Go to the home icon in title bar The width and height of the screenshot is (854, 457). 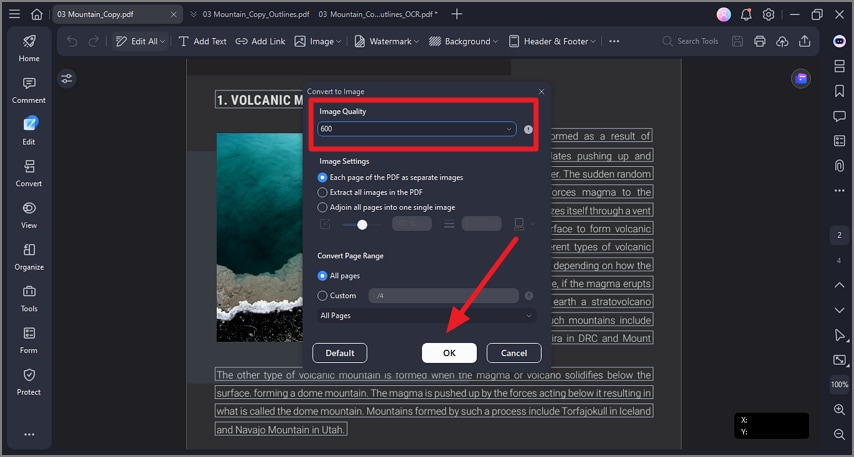(36, 14)
